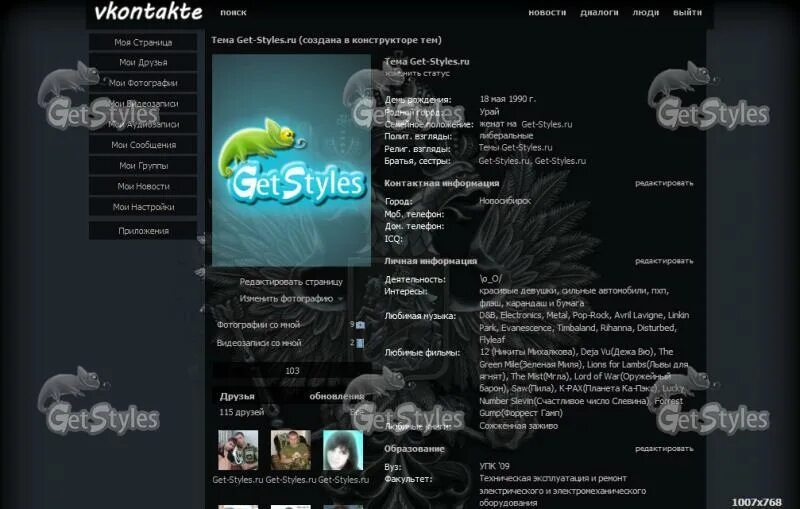Open second friend thumbnail photo
The image size is (800, 509).
click(291, 450)
